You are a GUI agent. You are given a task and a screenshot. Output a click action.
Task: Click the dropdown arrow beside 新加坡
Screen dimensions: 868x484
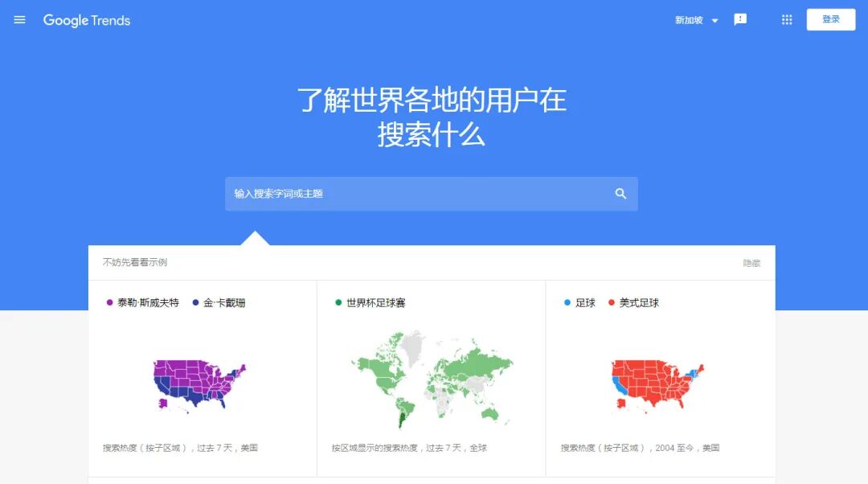click(715, 22)
